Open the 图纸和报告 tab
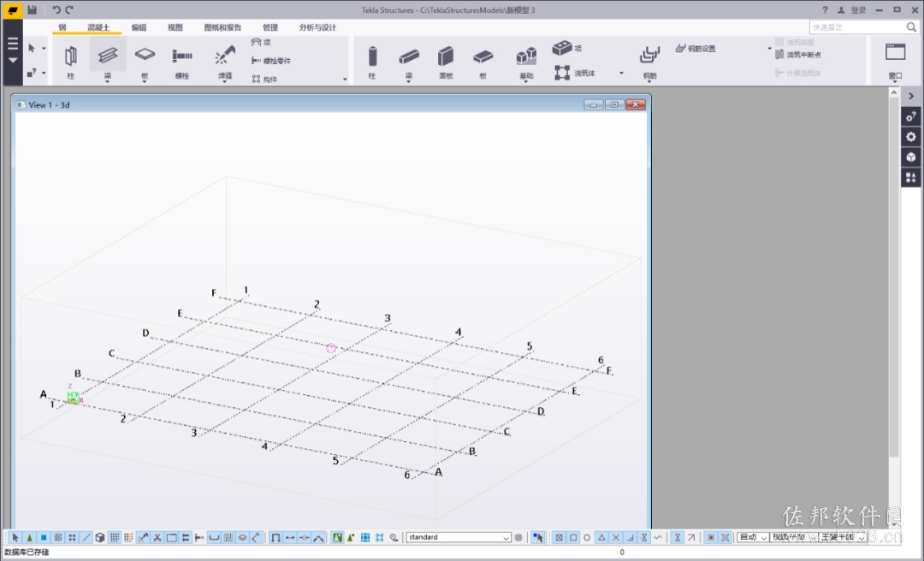The width and height of the screenshot is (924, 561). [x=222, y=27]
